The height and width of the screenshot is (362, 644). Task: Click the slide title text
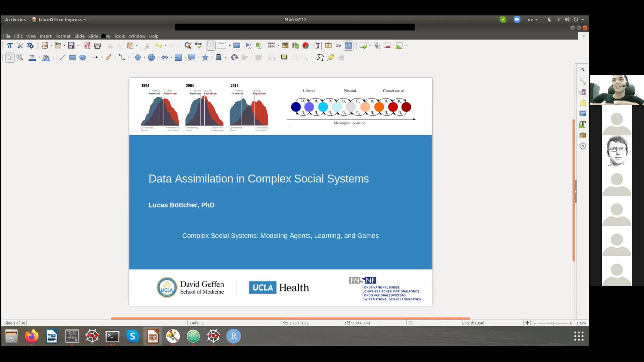(x=259, y=179)
